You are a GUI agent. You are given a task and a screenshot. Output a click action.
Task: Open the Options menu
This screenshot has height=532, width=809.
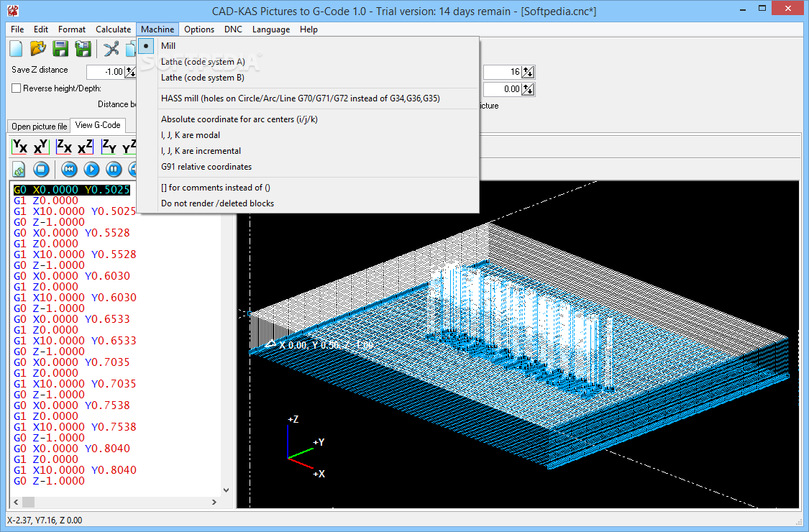pyautogui.click(x=199, y=29)
